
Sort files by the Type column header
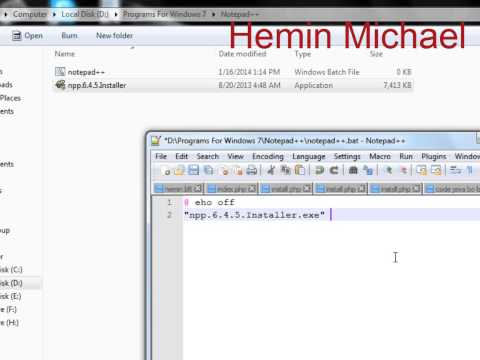point(303,54)
